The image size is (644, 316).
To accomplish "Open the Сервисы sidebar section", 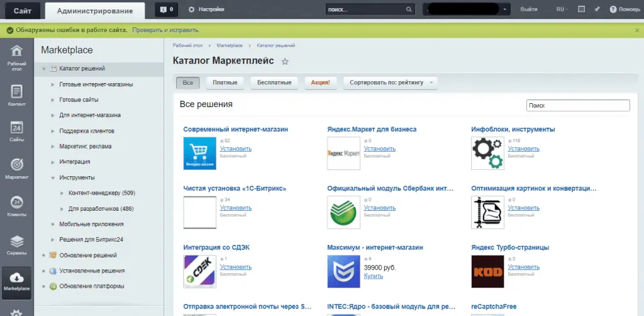I will pyautogui.click(x=16, y=244).
